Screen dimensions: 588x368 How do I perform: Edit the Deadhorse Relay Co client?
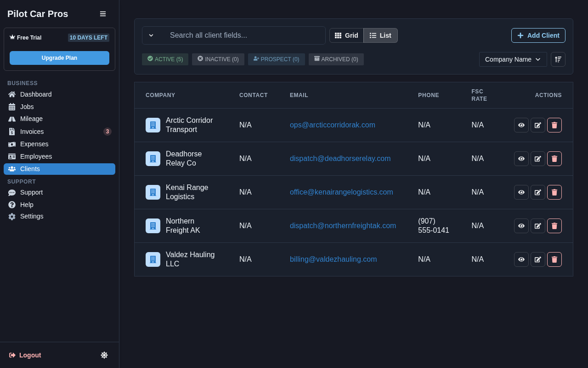pos(538,159)
